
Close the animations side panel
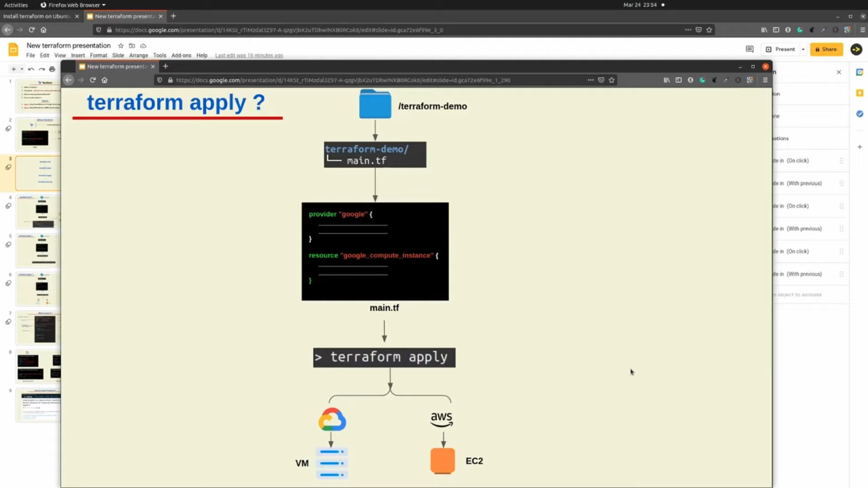[839, 72]
